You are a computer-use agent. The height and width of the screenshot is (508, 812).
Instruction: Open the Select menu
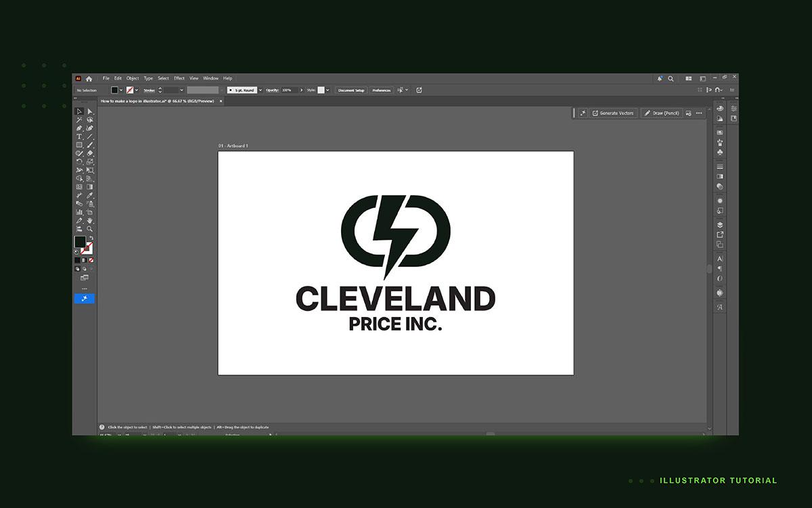click(163, 79)
